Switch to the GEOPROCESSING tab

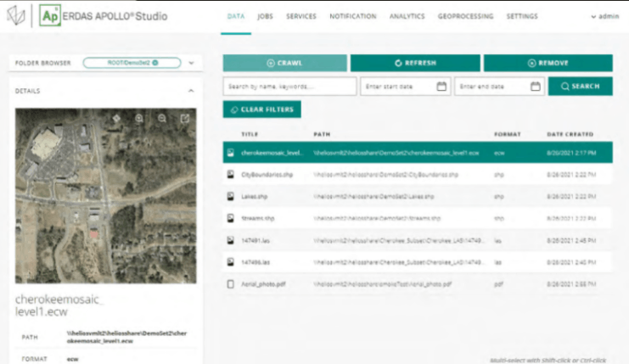pyautogui.click(x=465, y=16)
